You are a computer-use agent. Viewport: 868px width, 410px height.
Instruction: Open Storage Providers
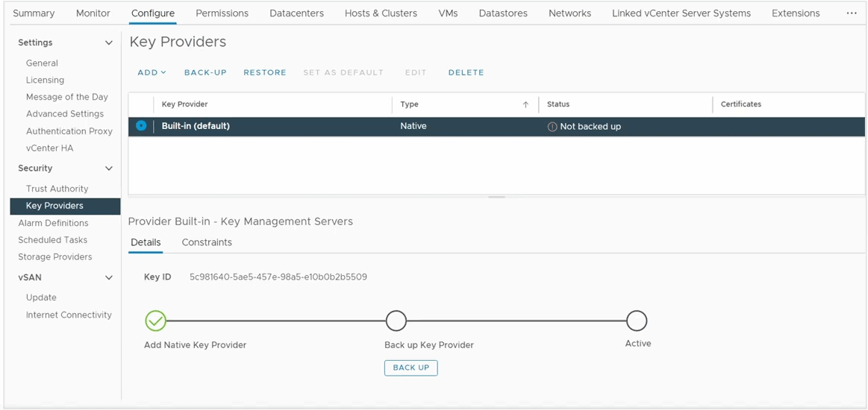pos(54,257)
